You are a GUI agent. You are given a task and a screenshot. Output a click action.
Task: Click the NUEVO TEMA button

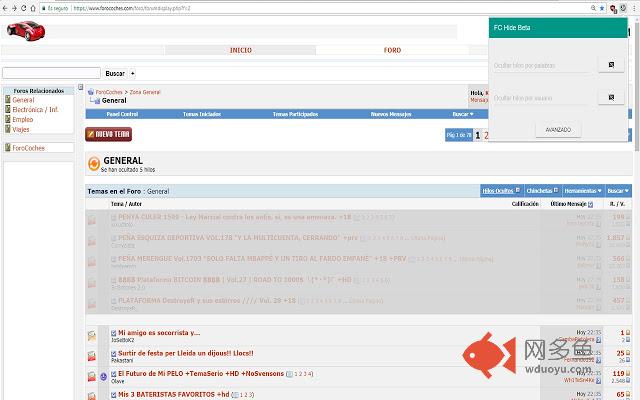point(109,134)
